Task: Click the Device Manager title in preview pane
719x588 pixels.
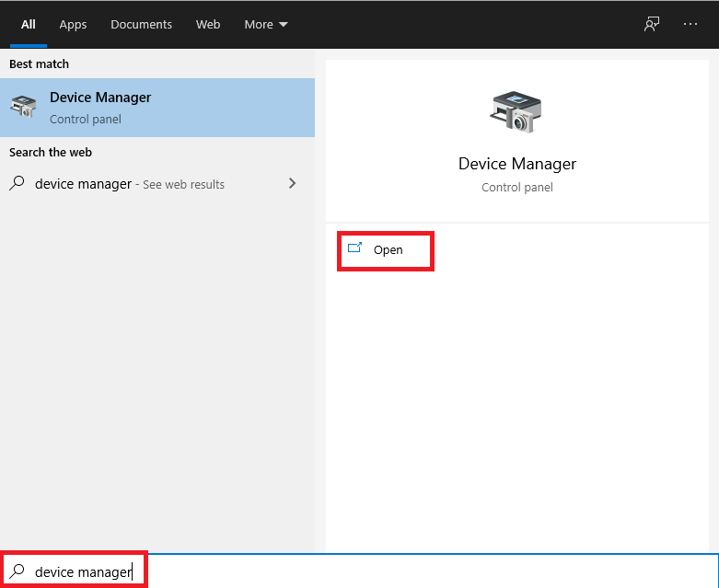Action: [516, 164]
